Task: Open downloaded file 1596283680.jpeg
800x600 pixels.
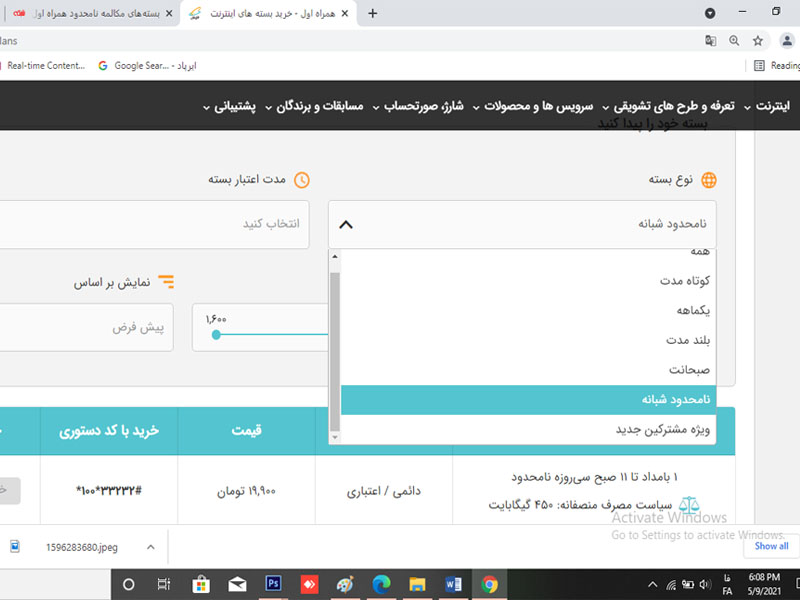Action: pyautogui.click(x=82, y=547)
